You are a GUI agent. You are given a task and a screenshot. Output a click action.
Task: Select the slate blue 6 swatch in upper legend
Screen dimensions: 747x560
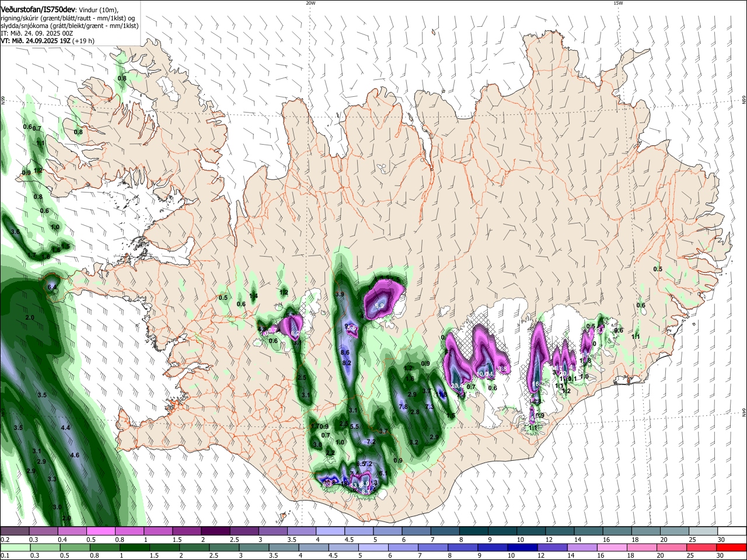tap(417, 531)
